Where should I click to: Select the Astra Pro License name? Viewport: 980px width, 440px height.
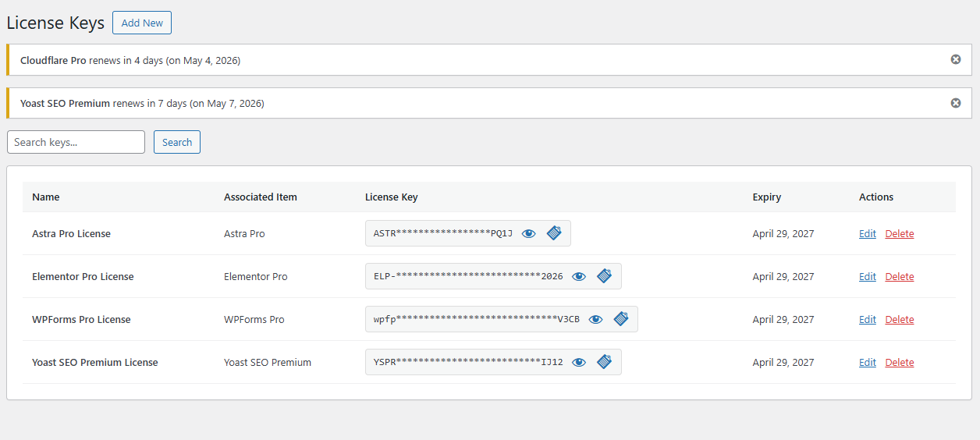pyautogui.click(x=71, y=233)
